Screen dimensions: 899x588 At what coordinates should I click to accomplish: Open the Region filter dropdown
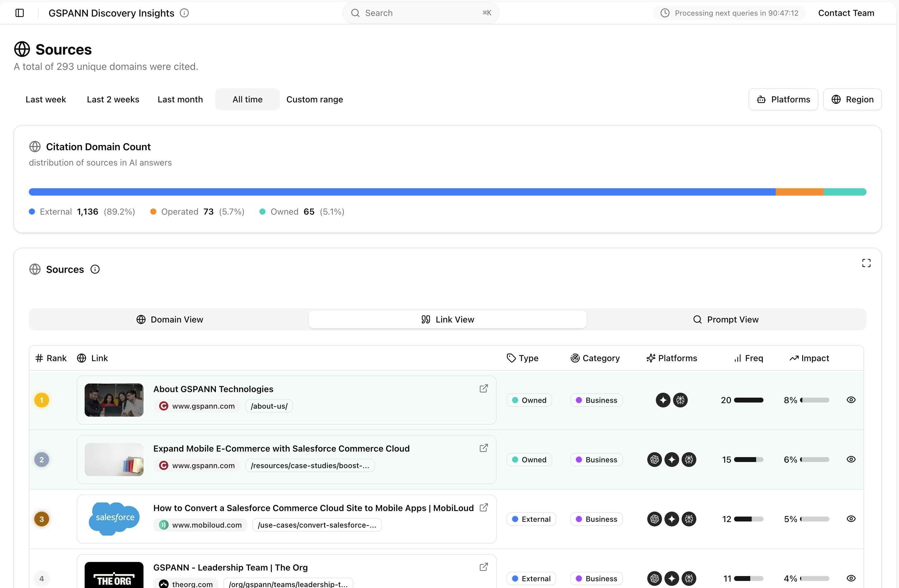(x=852, y=99)
